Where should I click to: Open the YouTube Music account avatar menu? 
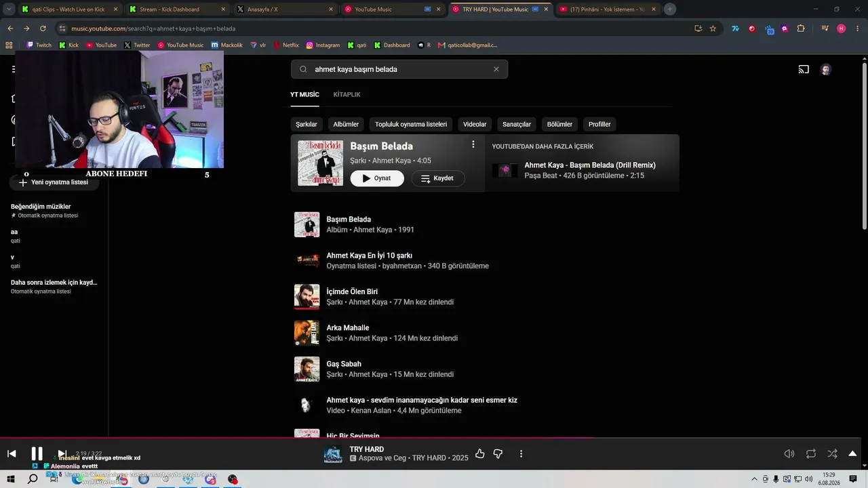(x=825, y=69)
